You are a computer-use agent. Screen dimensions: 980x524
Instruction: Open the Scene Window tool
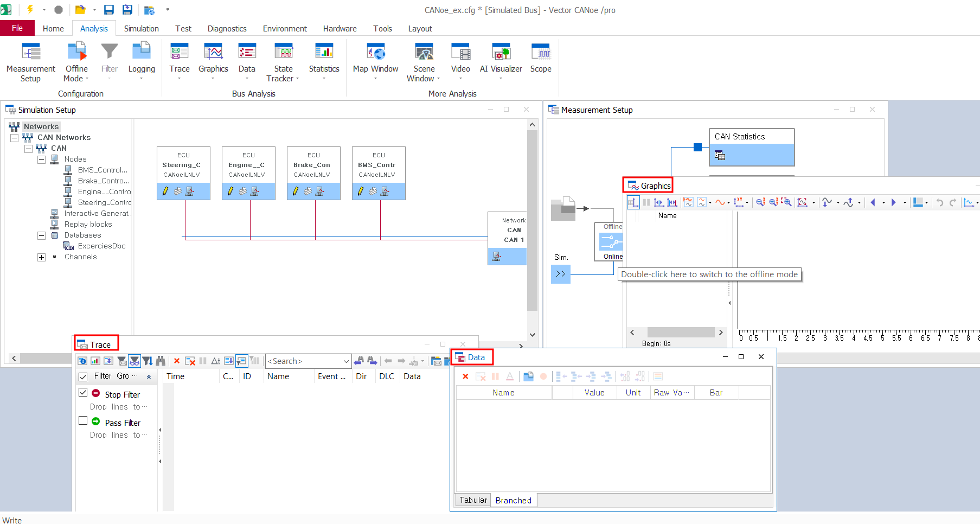424,62
